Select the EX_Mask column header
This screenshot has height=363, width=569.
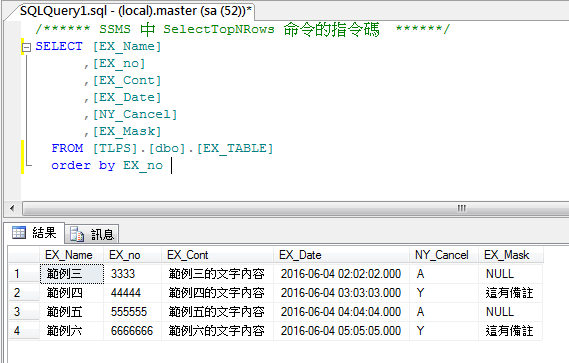point(511,255)
